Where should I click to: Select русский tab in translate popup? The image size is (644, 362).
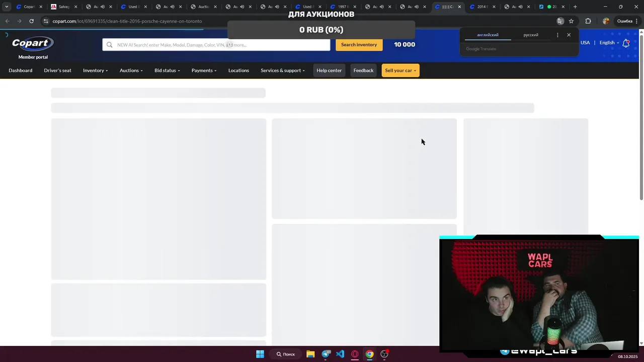(531, 35)
